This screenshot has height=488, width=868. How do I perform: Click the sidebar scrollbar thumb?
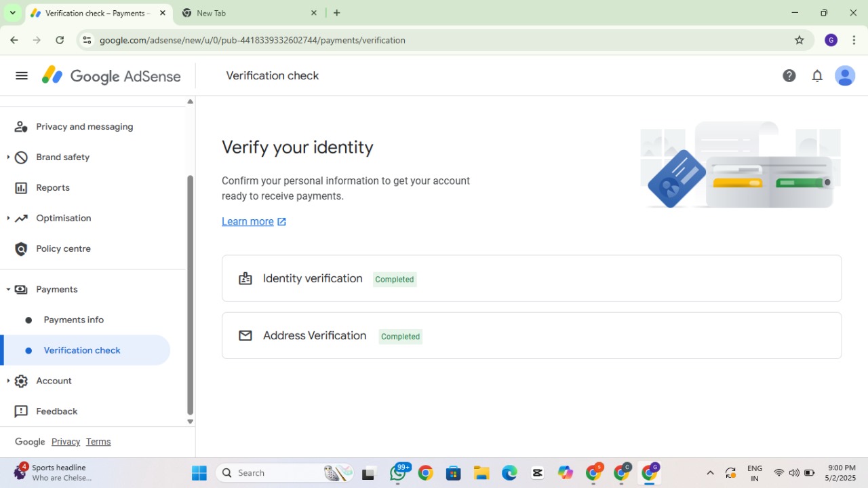[x=190, y=295]
